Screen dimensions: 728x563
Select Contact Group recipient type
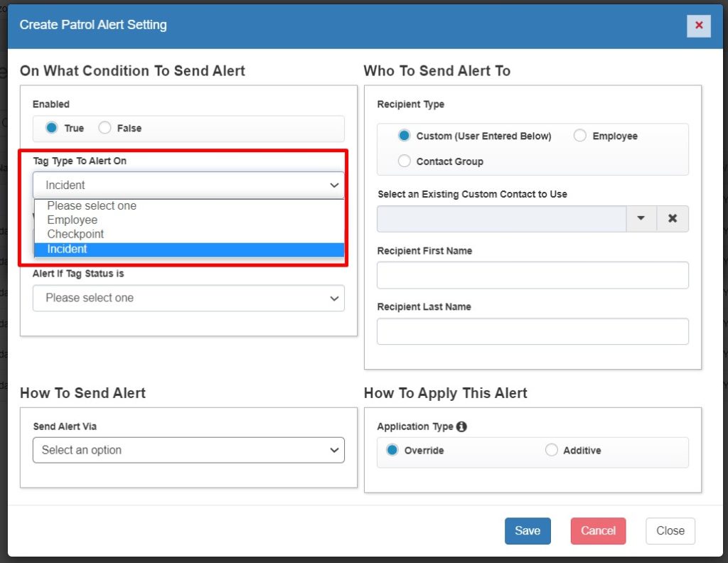point(405,161)
